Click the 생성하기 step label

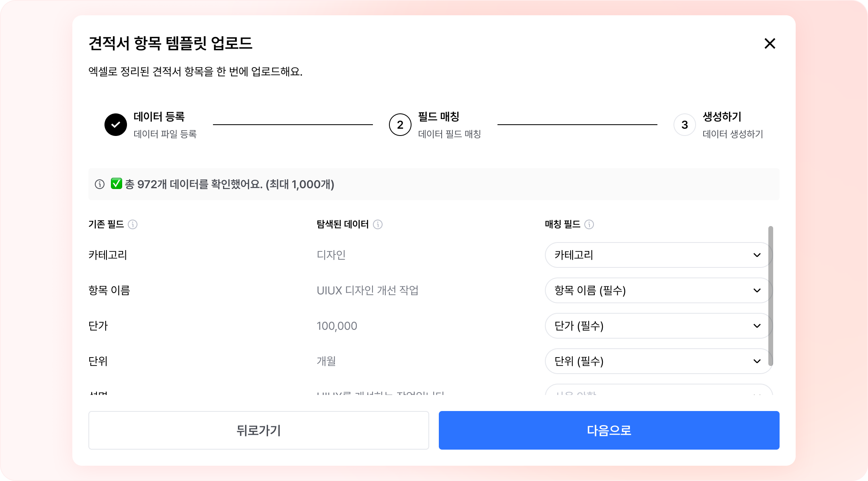pos(722,117)
